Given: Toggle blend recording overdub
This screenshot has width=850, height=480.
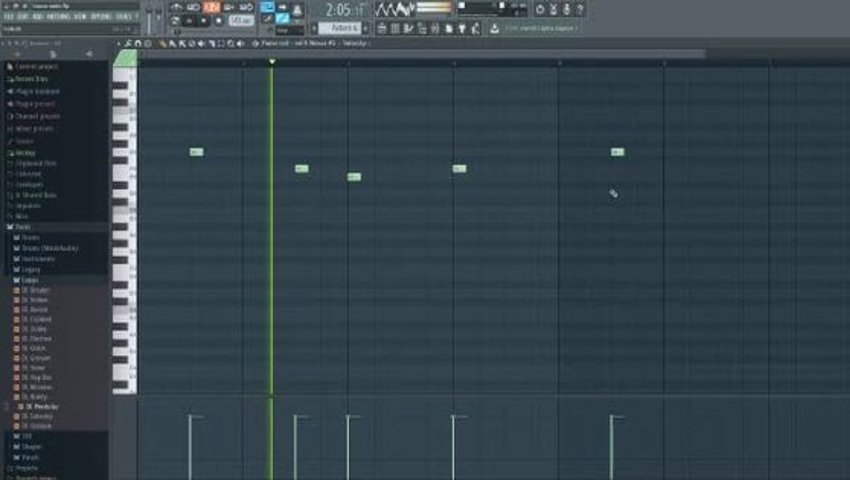Looking at the screenshot, I should (x=229, y=7).
